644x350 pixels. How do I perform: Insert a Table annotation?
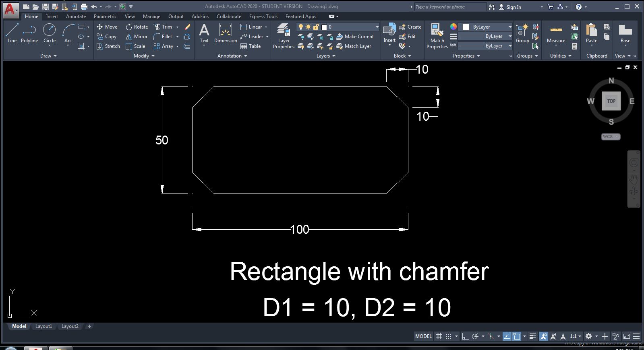(251, 46)
